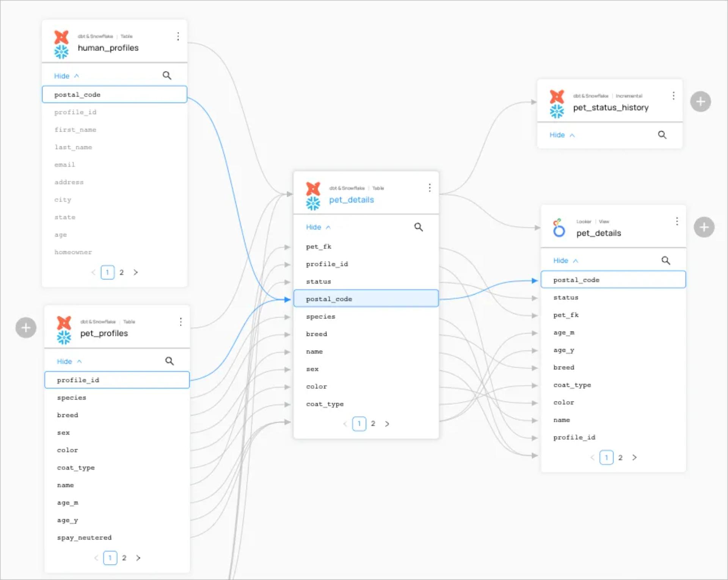Screen dimensions: 728x580
Task: Select last_name column in human_profiles
Action: coord(115,147)
